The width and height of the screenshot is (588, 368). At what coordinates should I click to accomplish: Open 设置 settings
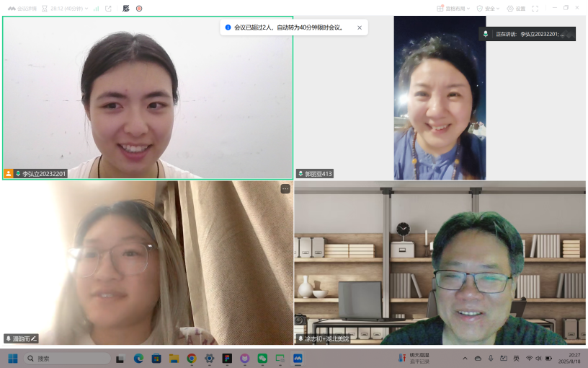pyautogui.click(x=516, y=9)
